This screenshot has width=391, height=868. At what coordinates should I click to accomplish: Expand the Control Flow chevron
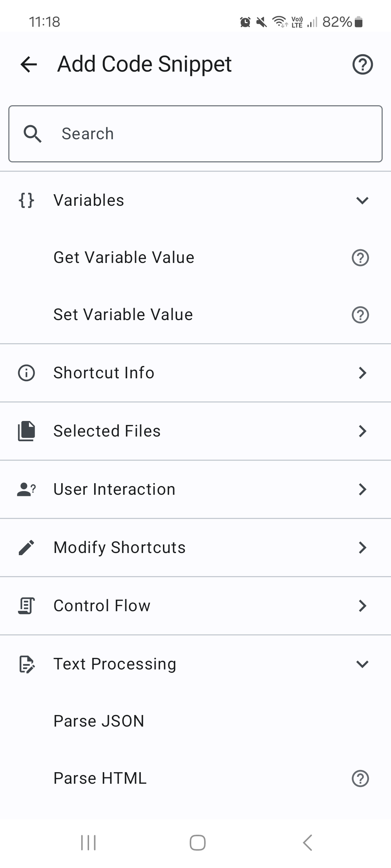click(362, 606)
